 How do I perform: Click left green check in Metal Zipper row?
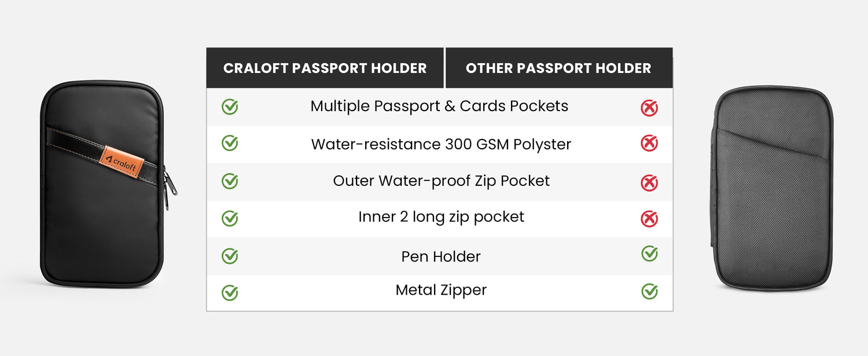coord(230,292)
